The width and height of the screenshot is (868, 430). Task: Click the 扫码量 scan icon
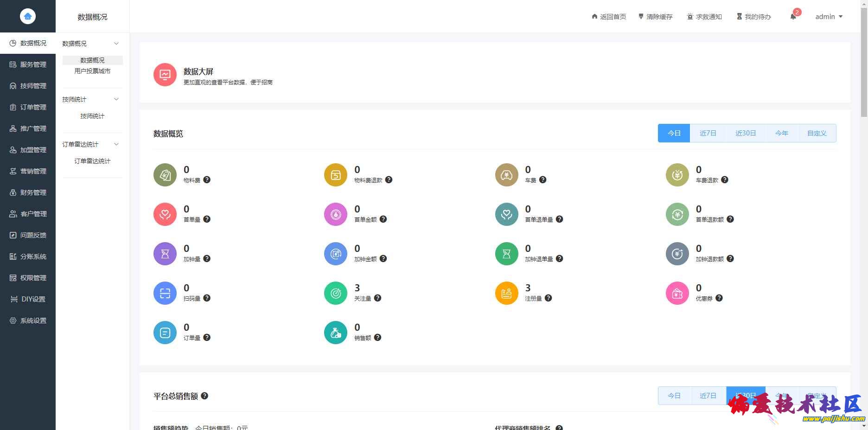click(x=165, y=293)
